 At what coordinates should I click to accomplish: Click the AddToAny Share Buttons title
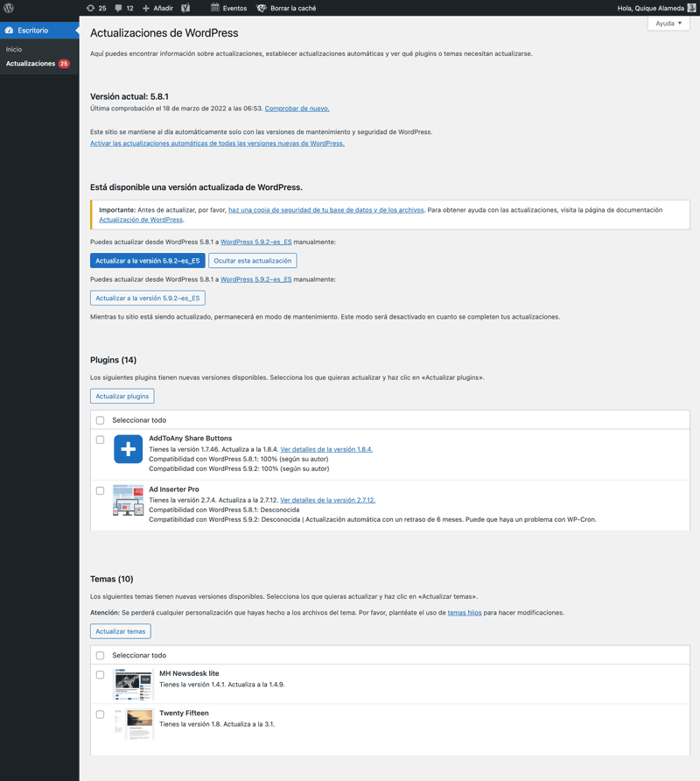(x=190, y=439)
